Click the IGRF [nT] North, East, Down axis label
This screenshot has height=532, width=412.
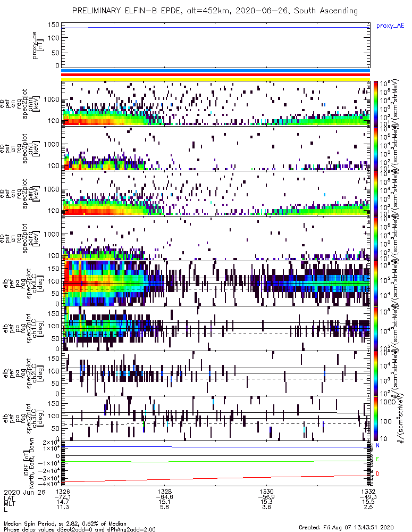point(29,463)
